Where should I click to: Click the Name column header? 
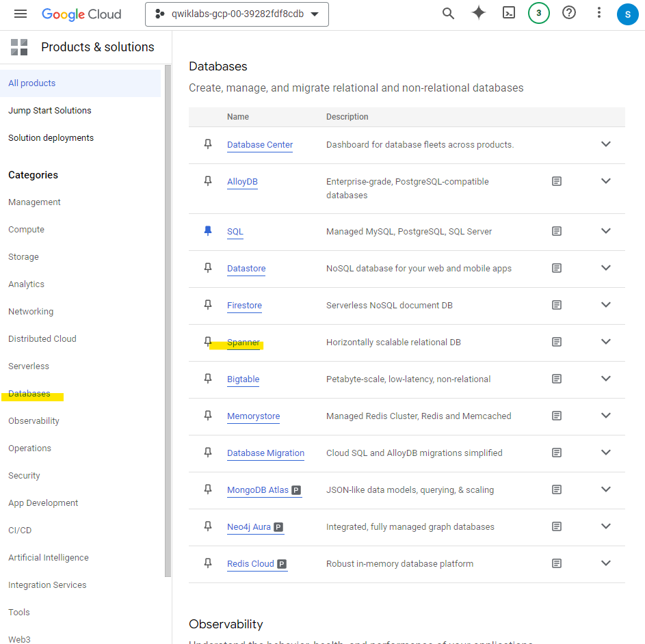click(238, 117)
